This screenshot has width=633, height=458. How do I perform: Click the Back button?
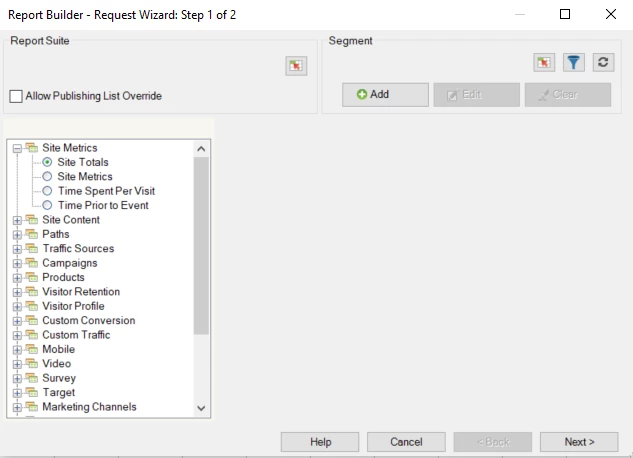pos(493,442)
